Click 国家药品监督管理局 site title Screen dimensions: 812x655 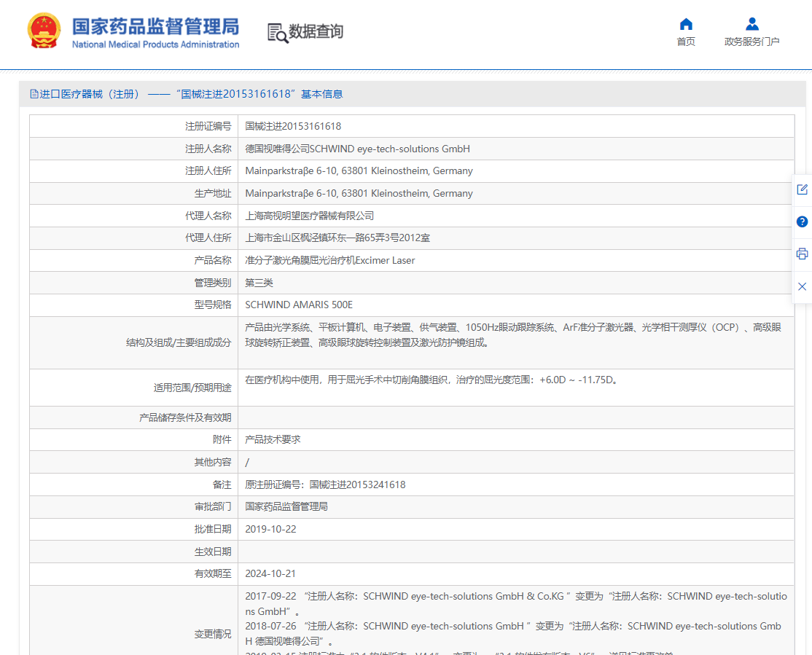coord(155,26)
